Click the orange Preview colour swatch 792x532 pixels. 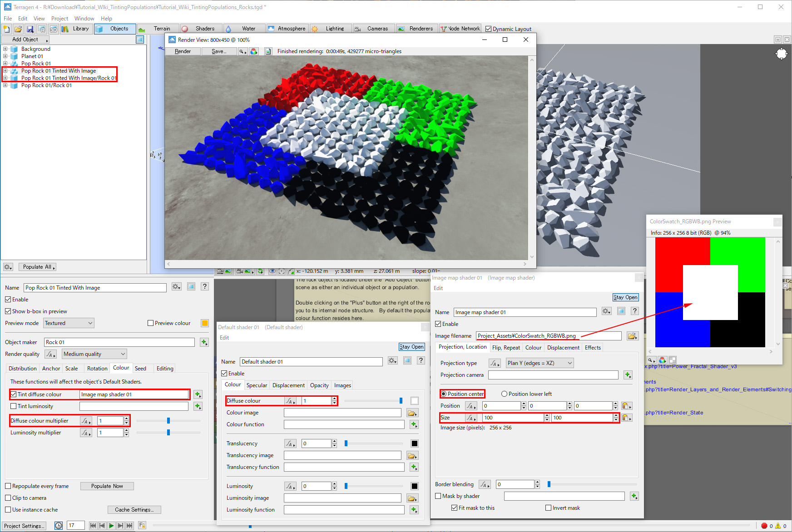[205, 323]
